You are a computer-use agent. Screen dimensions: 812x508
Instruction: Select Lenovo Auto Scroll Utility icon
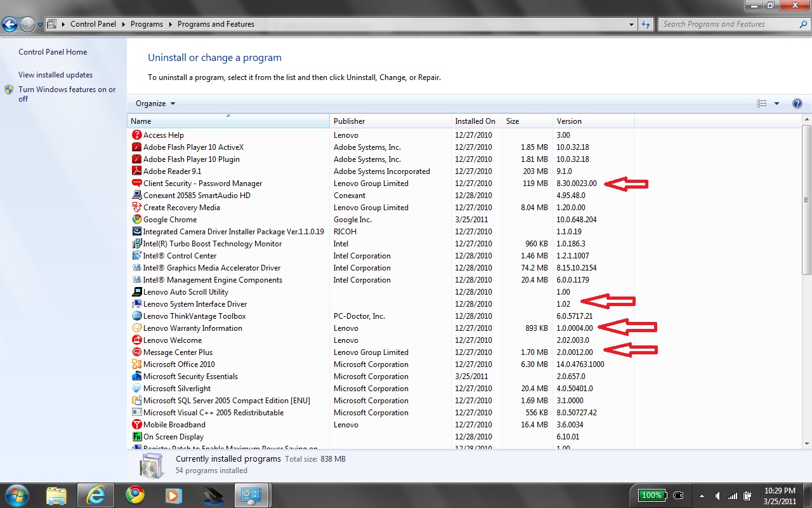click(136, 291)
